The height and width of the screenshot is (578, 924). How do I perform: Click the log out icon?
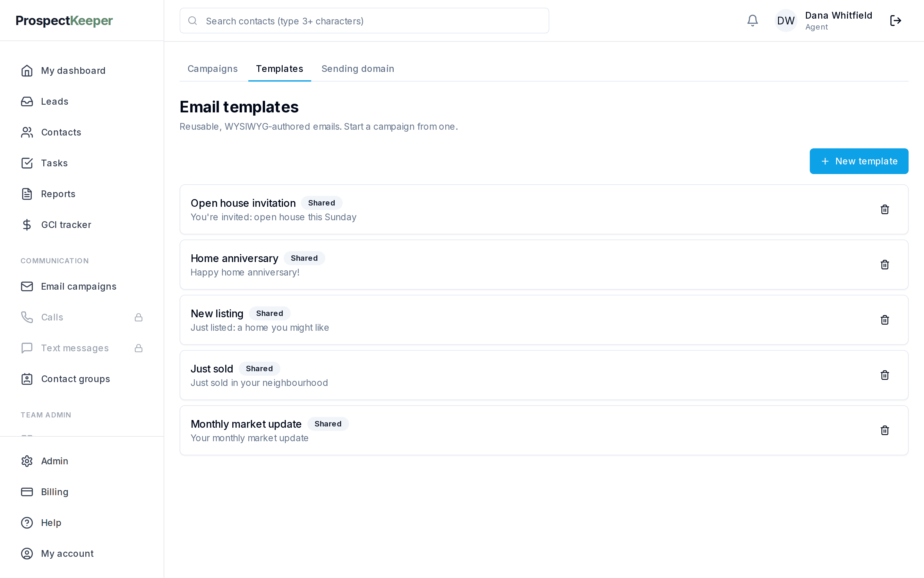(x=895, y=21)
